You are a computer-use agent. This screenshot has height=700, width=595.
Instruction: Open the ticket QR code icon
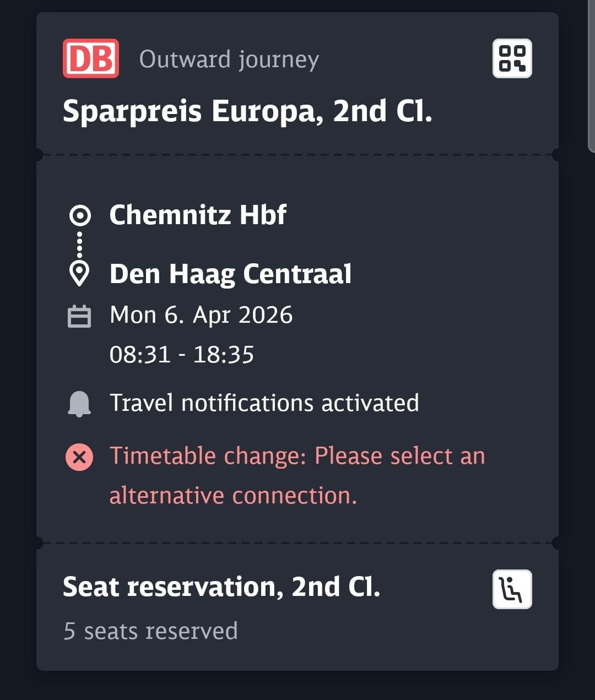tap(512, 58)
